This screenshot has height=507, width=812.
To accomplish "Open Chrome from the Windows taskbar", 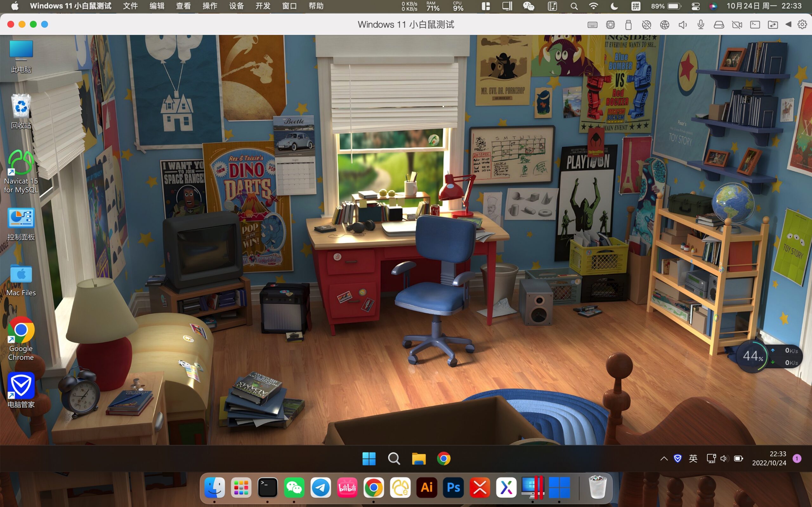I will [x=444, y=458].
